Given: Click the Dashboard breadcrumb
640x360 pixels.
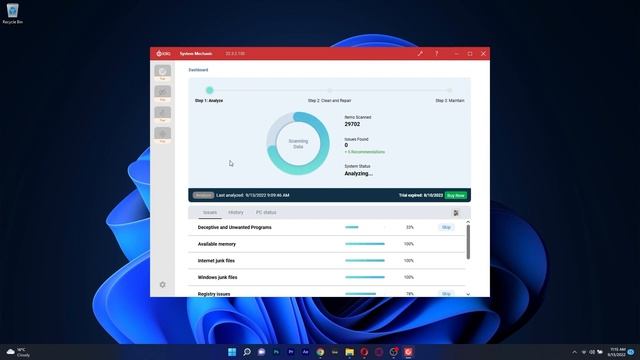Looking at the screenshot, I should [198, 70].
